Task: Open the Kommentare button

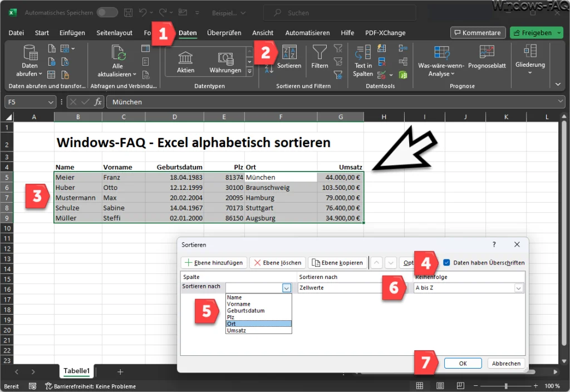Action: tap(478, 33)
